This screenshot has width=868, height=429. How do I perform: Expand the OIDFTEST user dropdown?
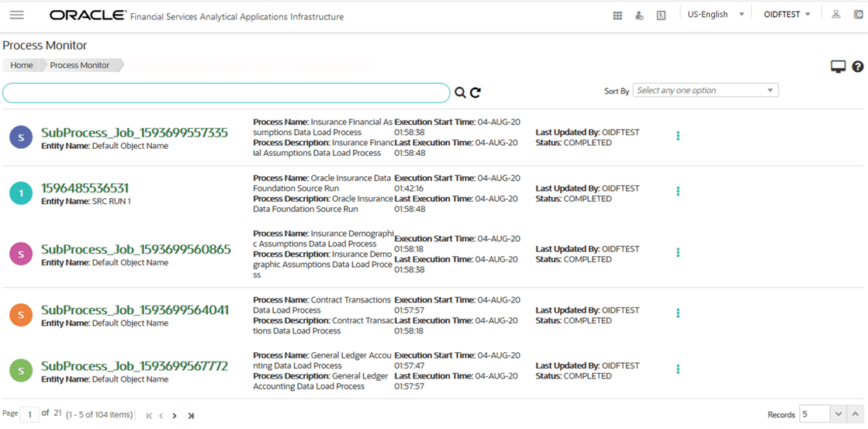787,15
